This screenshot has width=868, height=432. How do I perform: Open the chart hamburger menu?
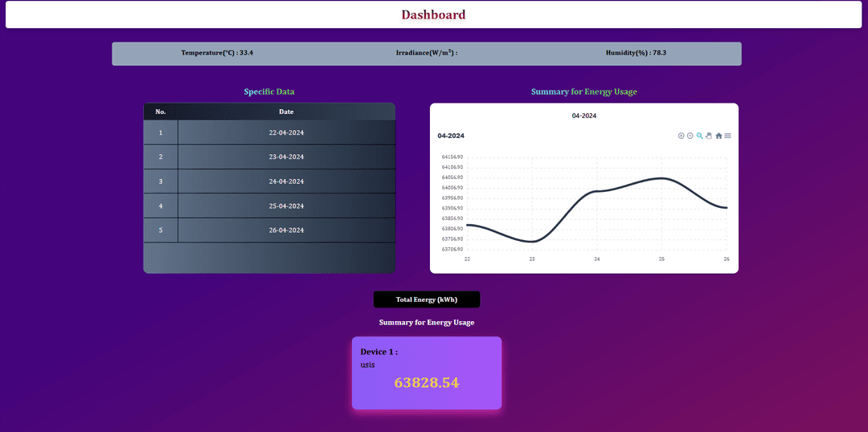[x=728, y=136]
